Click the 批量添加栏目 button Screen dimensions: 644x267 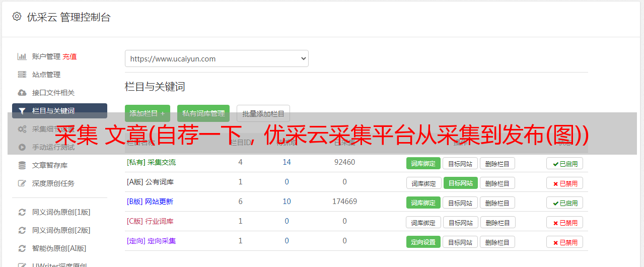point(263,113)
